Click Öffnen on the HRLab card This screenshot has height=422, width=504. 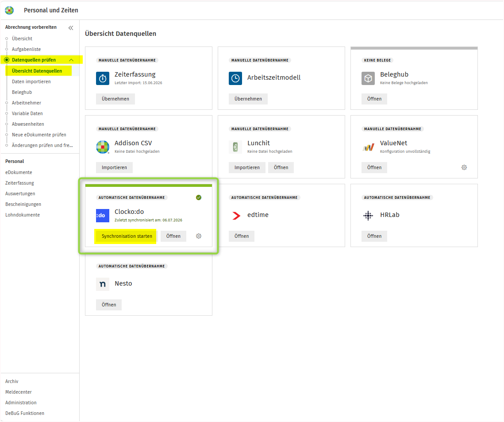(x=374, y=236)
